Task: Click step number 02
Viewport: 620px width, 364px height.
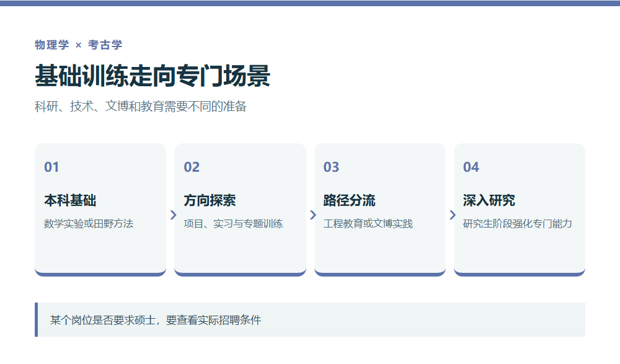Action: click(x=192, y=167)
